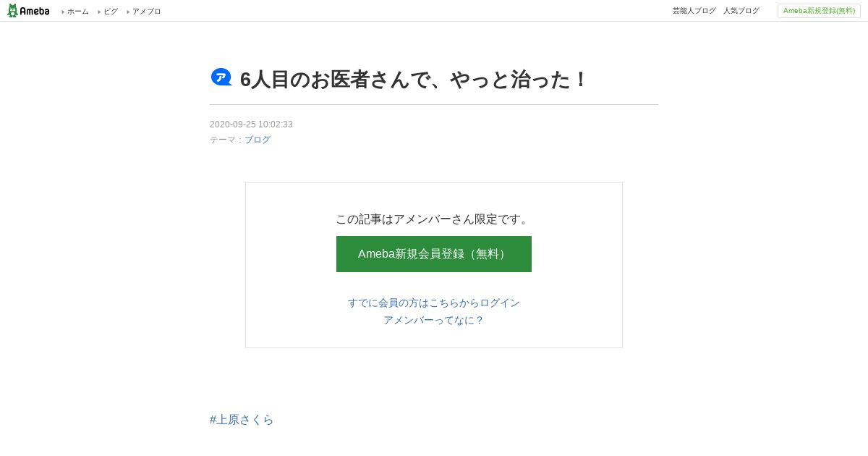
Task: Open the アメンバーってなに？ help link
Action: pyautogui.click(x=434, y=320)
